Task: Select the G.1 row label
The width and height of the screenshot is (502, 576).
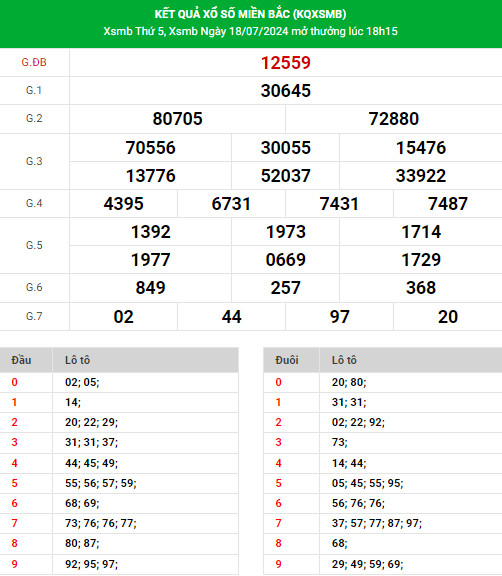Action: 34,90
